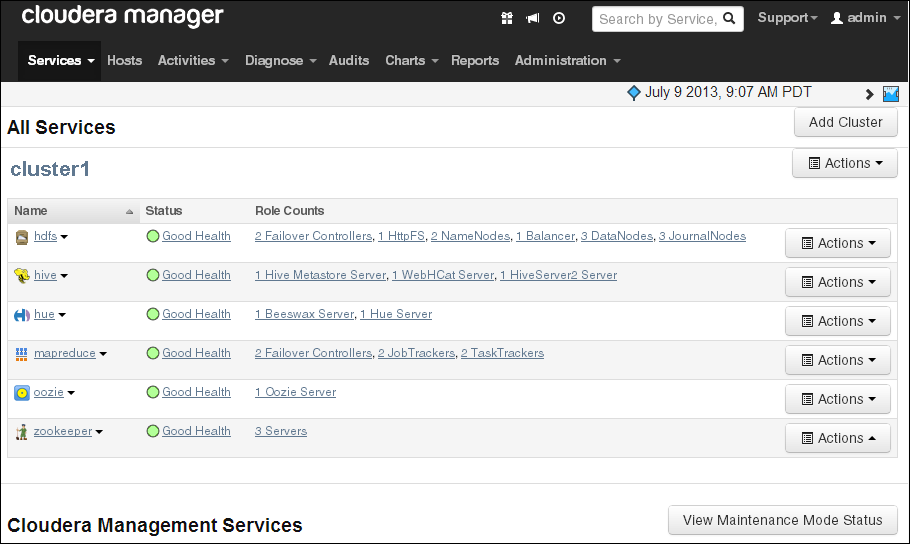The image size is (910, 544).
Task: Click the mapreduce grid icon
Action: 21,354
